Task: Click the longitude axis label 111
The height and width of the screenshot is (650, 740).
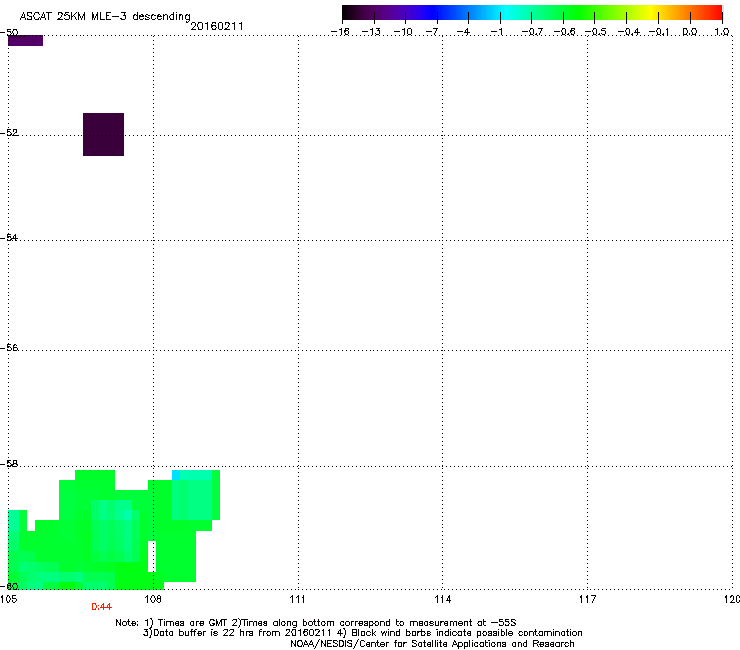Action: click(297, 599)
